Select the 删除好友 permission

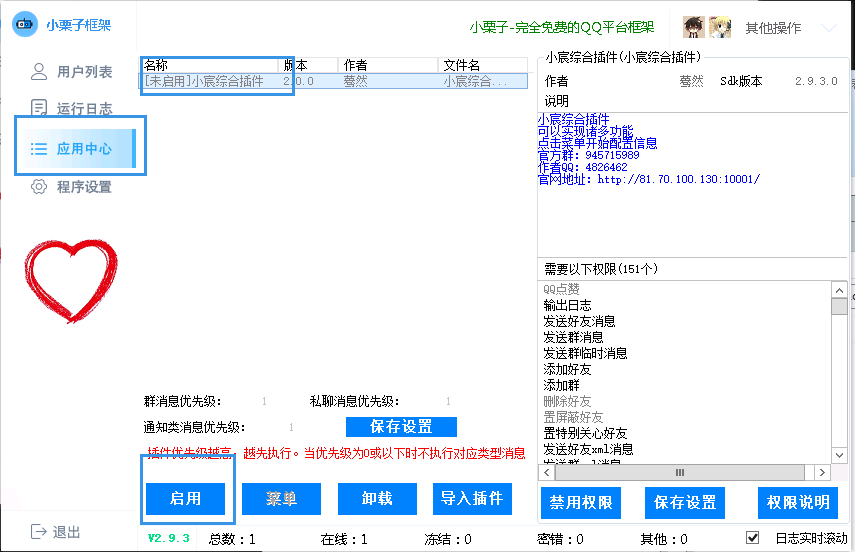point(567,401)
